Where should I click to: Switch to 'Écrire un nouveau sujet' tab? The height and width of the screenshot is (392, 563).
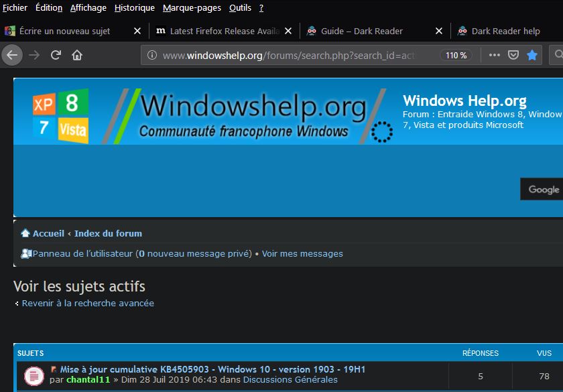pyautogui.click(x=64, y=31)
